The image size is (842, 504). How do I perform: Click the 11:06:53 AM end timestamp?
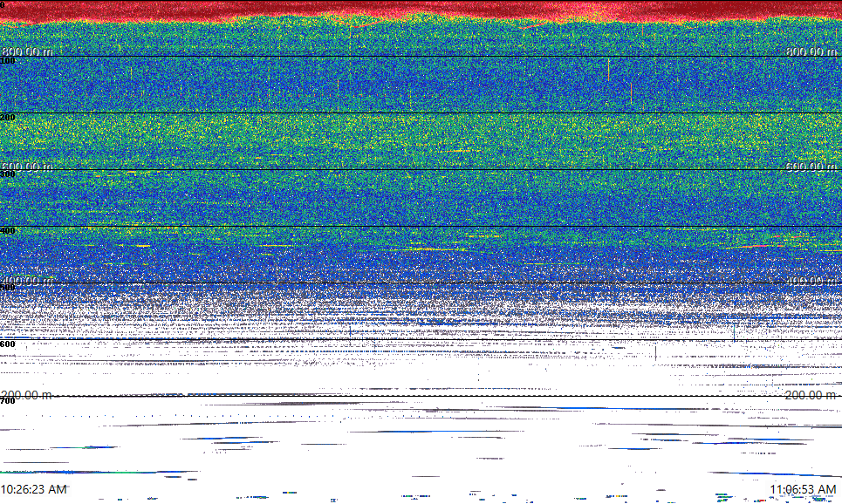(x=803, y=489)
